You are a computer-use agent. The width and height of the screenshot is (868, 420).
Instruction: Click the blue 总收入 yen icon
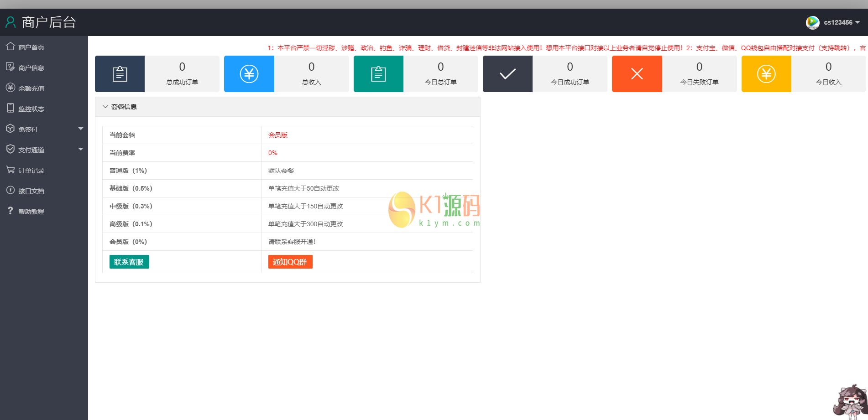pos(249,73)
